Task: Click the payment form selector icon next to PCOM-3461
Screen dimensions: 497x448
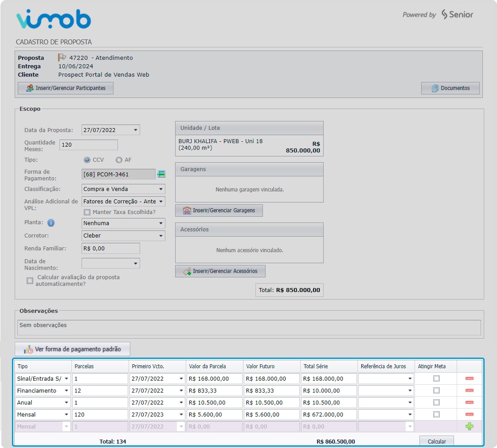Action: coord(161,174)
